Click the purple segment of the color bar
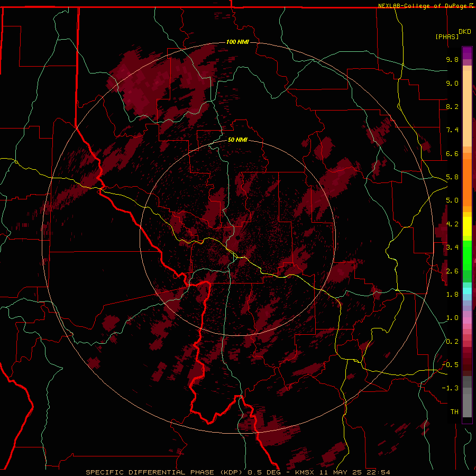This screenshot has width=476, height=476. 467,53
